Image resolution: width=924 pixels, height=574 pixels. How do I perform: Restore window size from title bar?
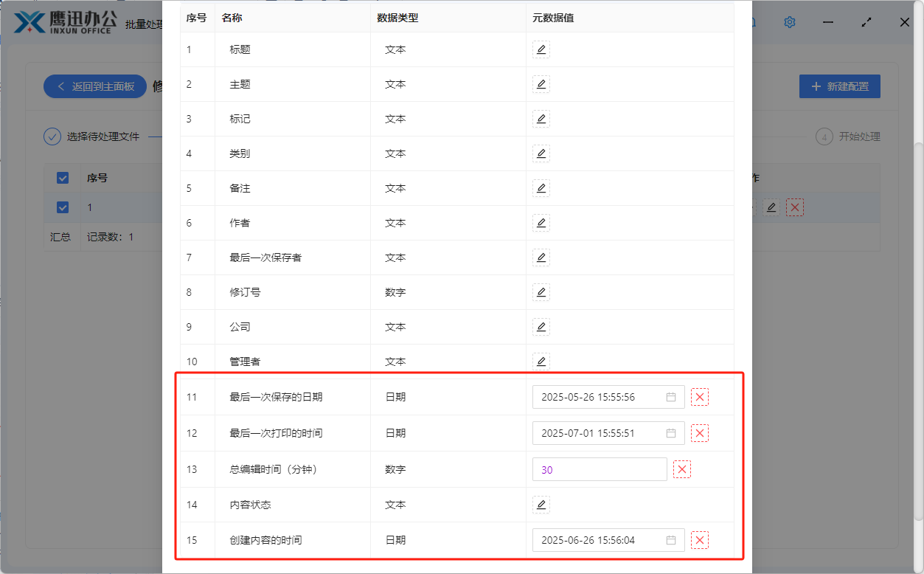click(867, 22)
